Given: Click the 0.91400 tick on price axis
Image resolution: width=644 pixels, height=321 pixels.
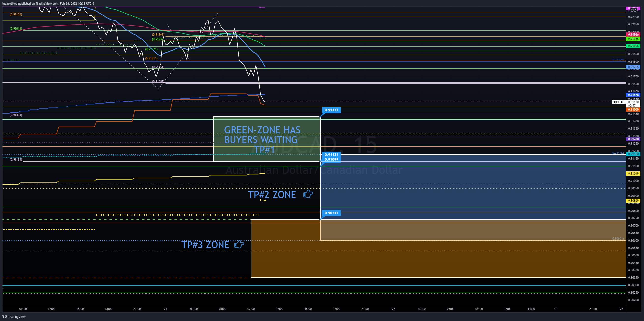Looking at the screenshot, I should click(x=633, y=121).
